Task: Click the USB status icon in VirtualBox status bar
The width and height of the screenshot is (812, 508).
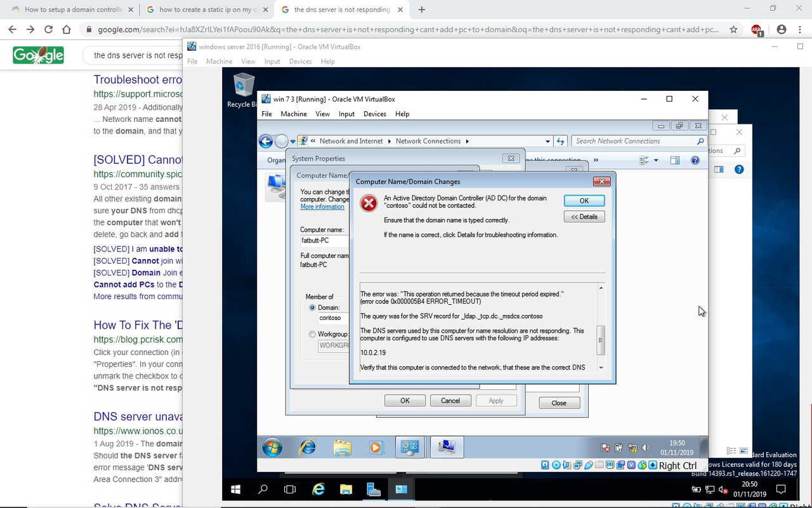Action: click(587, 465)
